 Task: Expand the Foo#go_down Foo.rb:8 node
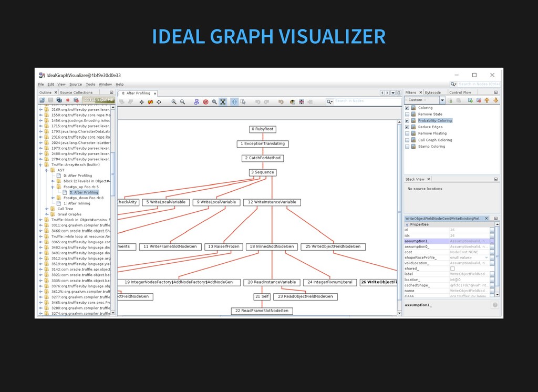tap(53, 198)
